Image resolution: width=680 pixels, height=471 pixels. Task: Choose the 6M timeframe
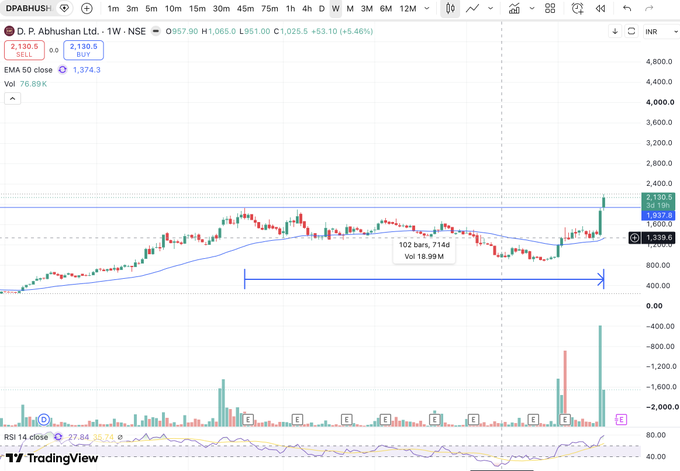tap(386, 9)
